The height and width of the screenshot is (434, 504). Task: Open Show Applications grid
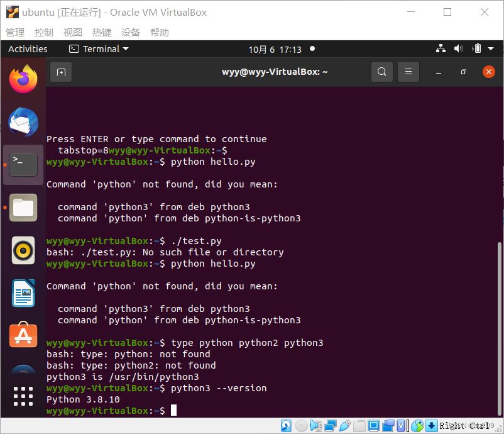click(23, 396)
